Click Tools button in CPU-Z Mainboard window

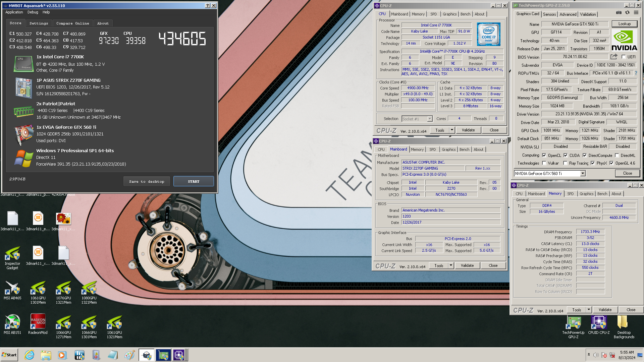[439, 265]
